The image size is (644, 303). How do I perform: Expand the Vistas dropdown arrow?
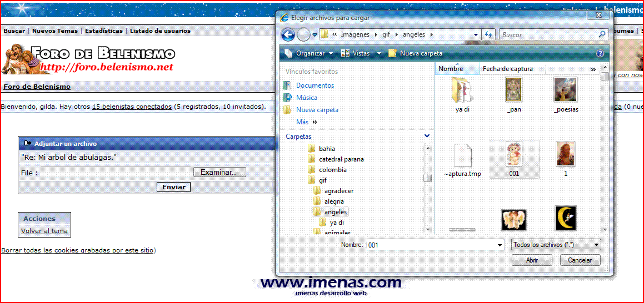(380, 53)
